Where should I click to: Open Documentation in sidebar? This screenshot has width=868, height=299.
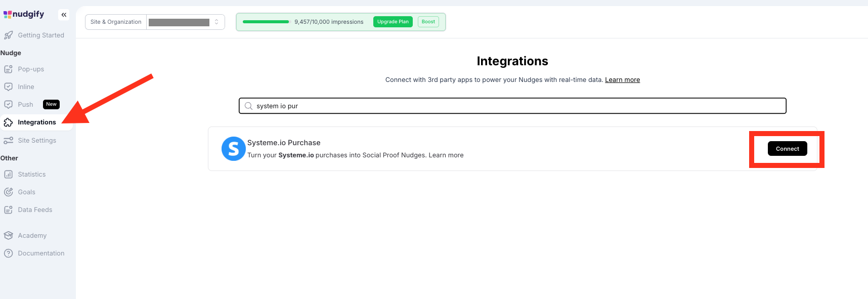coord(41,253)
